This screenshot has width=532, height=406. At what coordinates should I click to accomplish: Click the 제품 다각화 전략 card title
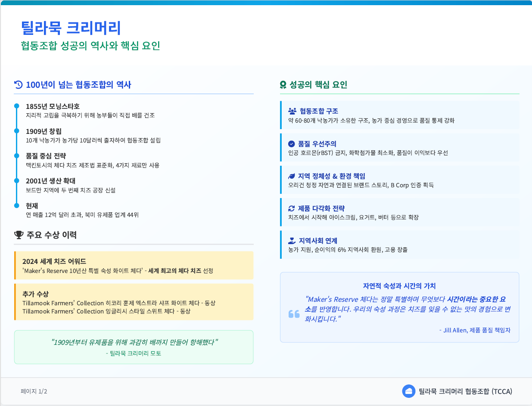321,208
